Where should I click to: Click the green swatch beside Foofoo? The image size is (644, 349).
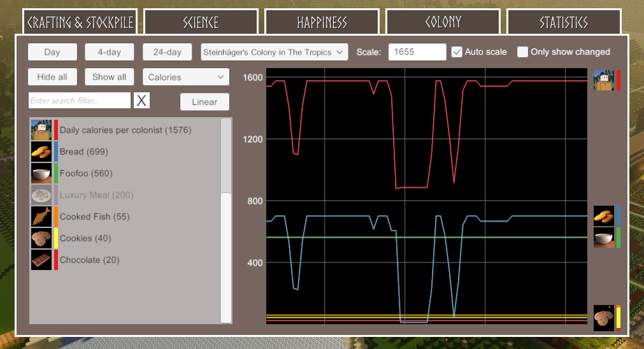(x=56, y=173)
